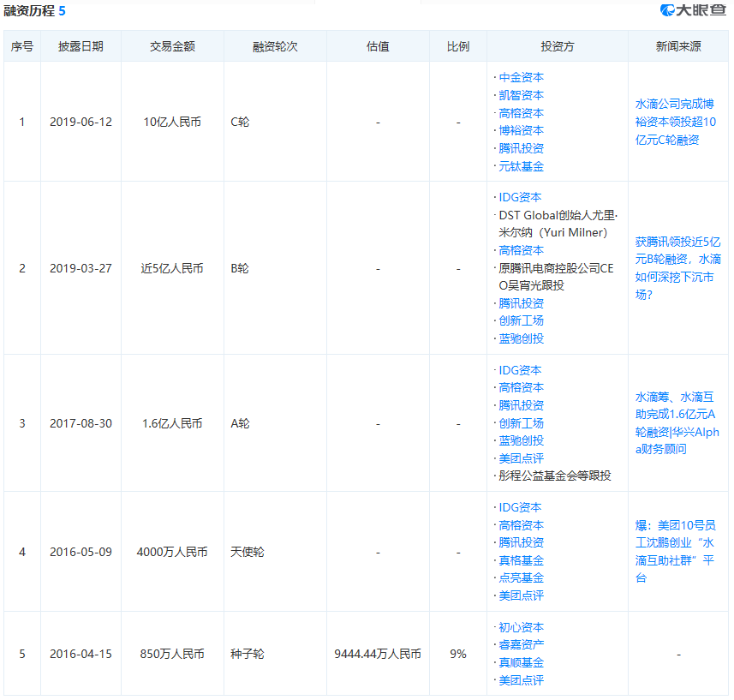
Task: Click 点亮基金 investor link
Action: (x=521, y=577)
